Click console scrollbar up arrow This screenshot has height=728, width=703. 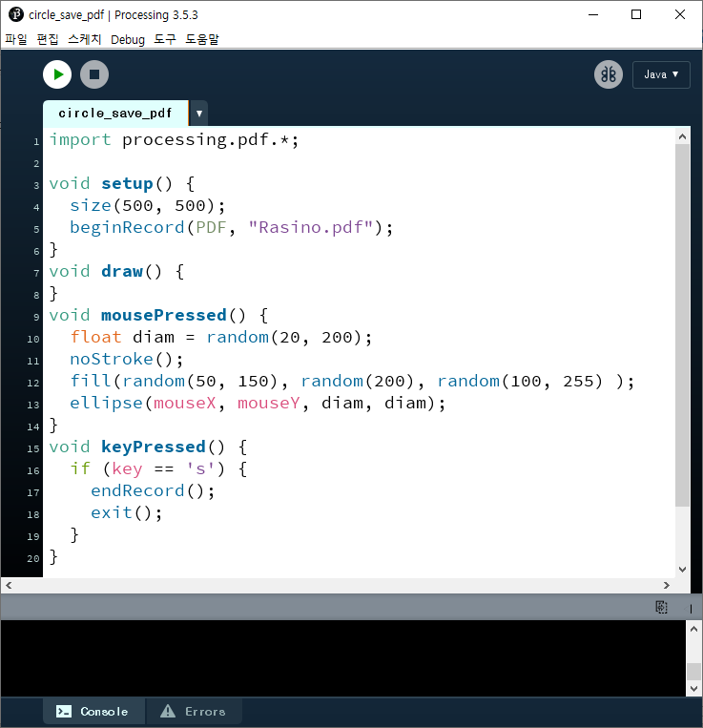tap(693, 629)
